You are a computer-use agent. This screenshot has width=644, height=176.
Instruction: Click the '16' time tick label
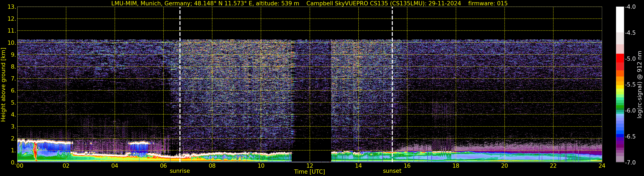(x=407, y=166)
